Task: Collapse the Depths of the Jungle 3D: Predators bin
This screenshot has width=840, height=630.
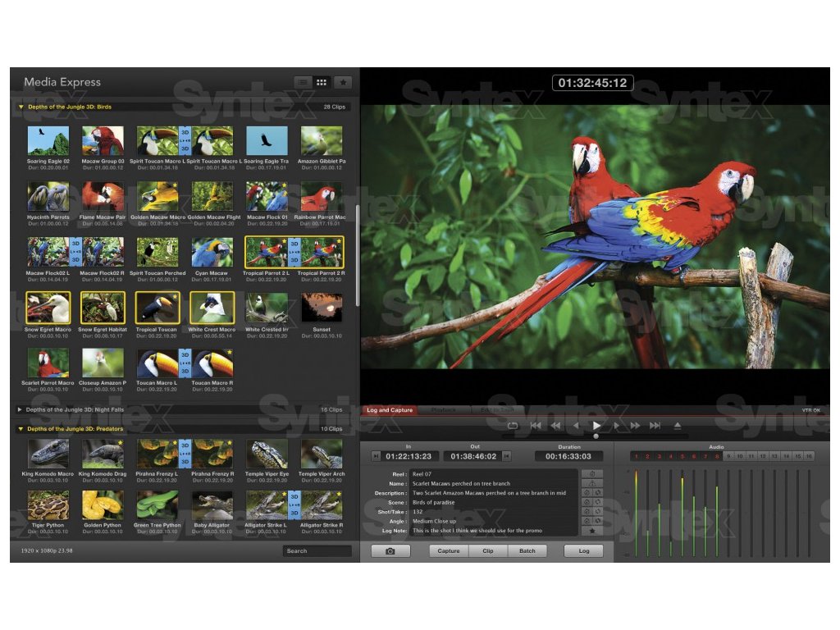Action: click(x=21, y=429)
